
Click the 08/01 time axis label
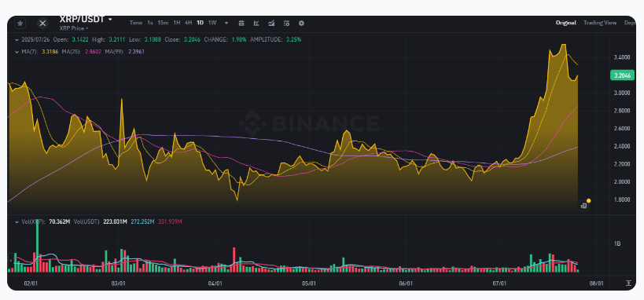pyautogui.click(x=597, y=284)
